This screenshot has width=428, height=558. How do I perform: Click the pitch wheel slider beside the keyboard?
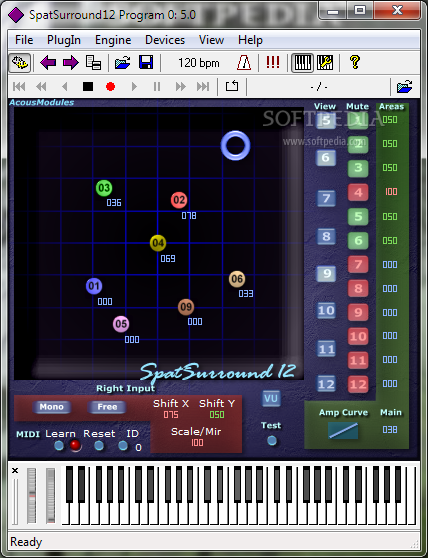(32, 496)
